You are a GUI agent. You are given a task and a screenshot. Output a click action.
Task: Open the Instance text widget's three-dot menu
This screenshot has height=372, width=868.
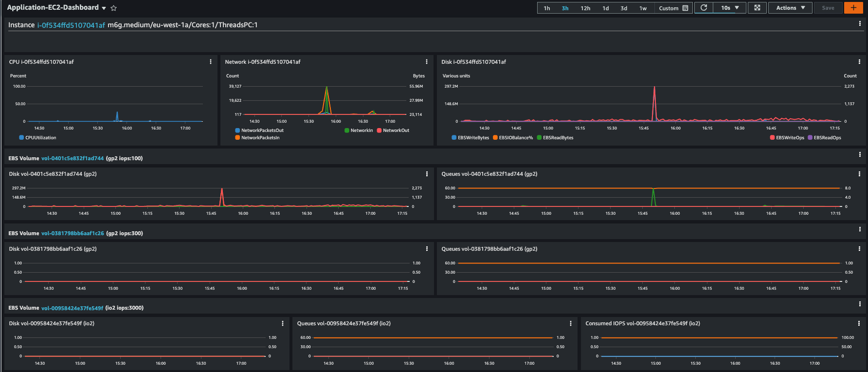(x=860, y=23)
